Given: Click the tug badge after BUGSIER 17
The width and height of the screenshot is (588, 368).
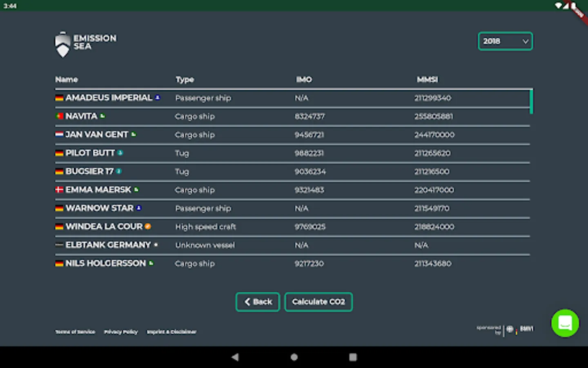Looking at the screenshot, I should pyautogui.click(x=118, y=171).
